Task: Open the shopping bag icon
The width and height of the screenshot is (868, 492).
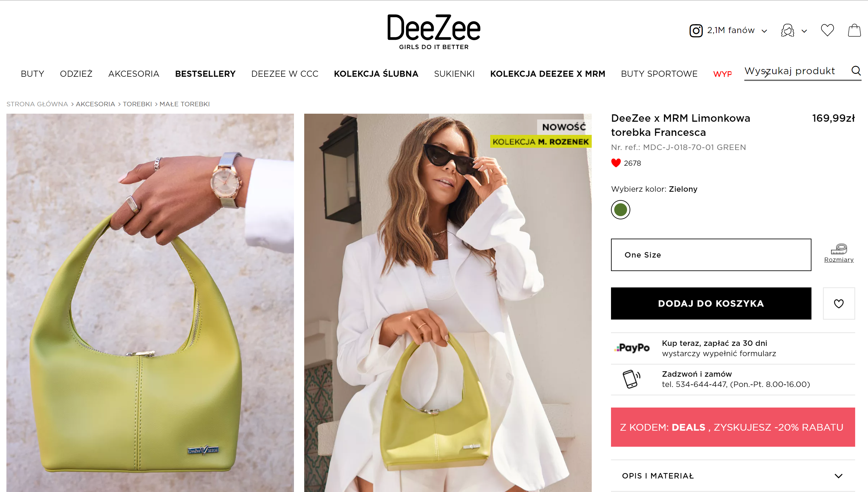Action: click(854, 30)
